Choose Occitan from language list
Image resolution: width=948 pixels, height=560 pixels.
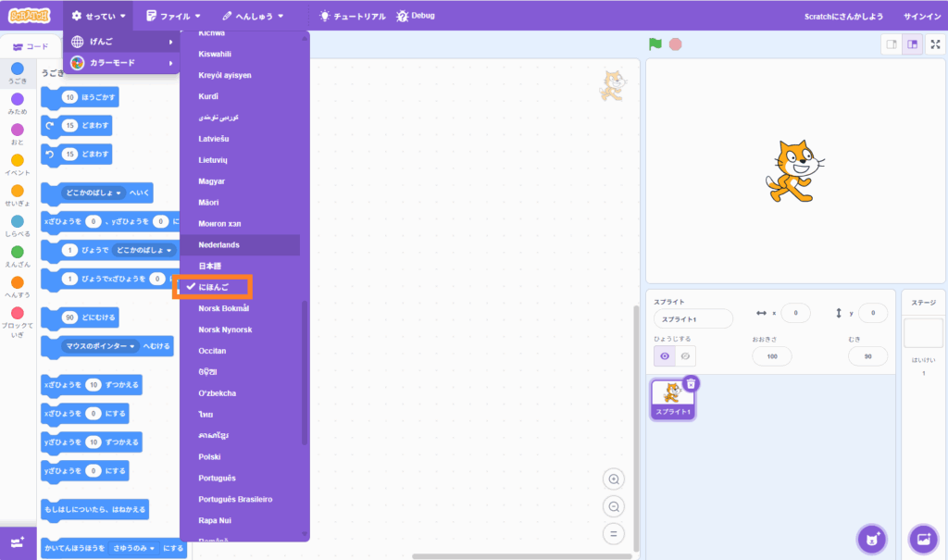tap(240, 351)
